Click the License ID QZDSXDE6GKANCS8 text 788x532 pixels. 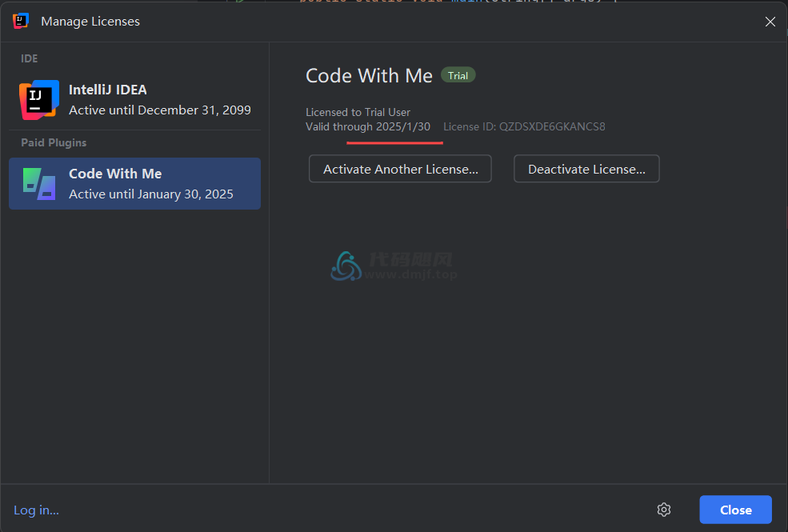click(x=524, y=126)
